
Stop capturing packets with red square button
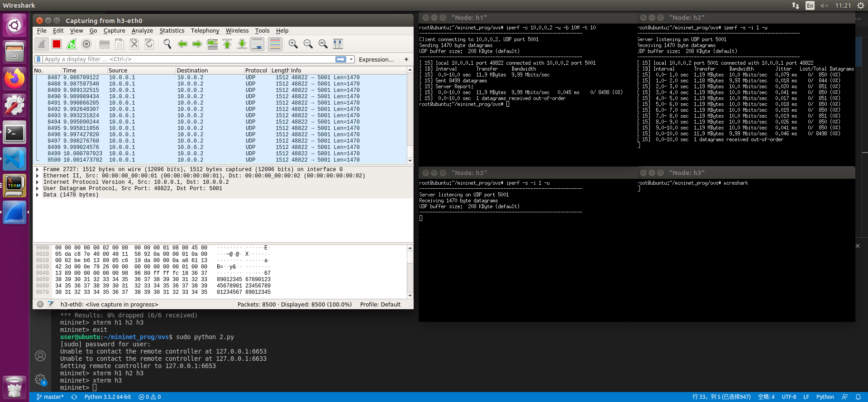pyautogui.click(x=57, y=44)
